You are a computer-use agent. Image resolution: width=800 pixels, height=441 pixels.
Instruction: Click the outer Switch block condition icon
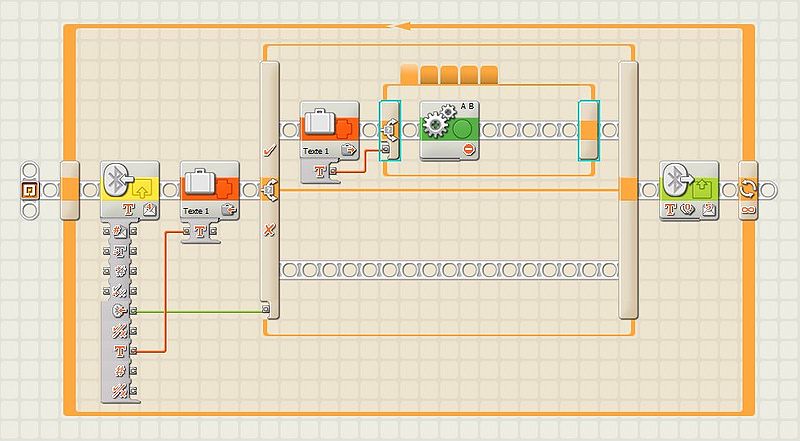[269, 188]
